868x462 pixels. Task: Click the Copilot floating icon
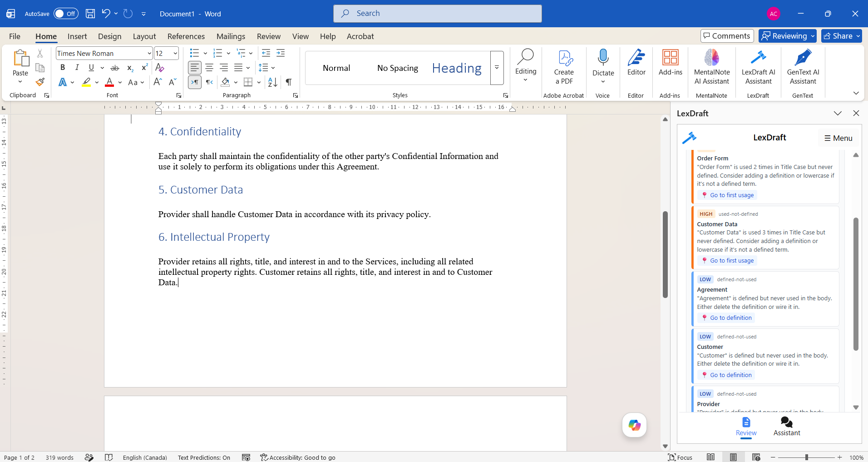[x=634, y=425]
